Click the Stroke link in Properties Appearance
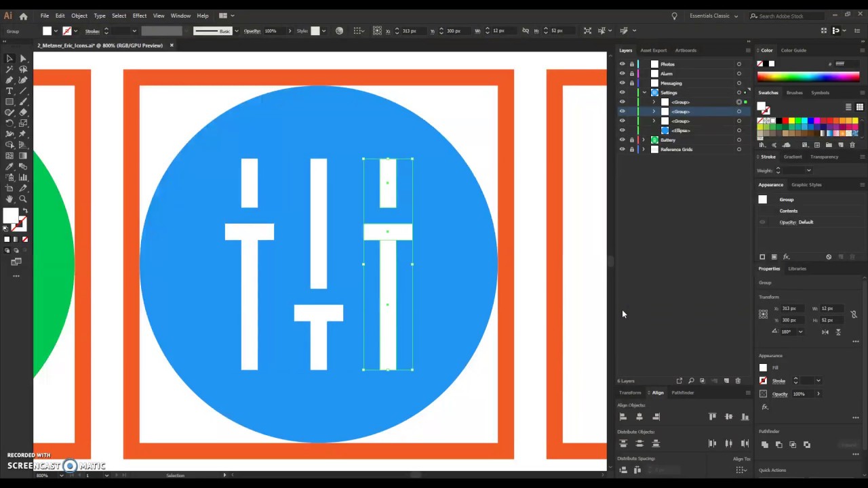The height and width of the screenshot is (488, 868). pos(778,381)
